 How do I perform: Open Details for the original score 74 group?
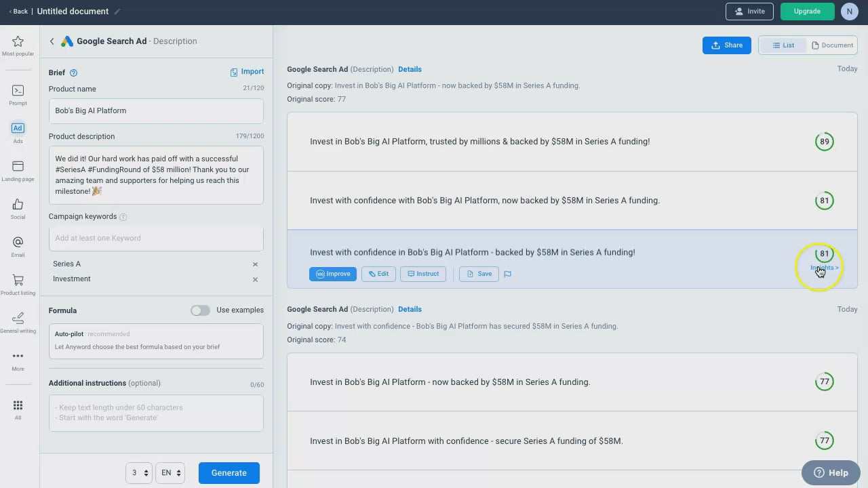tap(410, 309)
